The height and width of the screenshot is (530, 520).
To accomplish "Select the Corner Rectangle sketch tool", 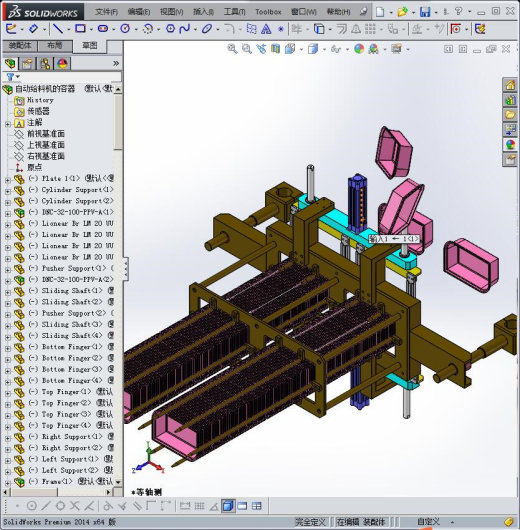I will coord(80,29).
